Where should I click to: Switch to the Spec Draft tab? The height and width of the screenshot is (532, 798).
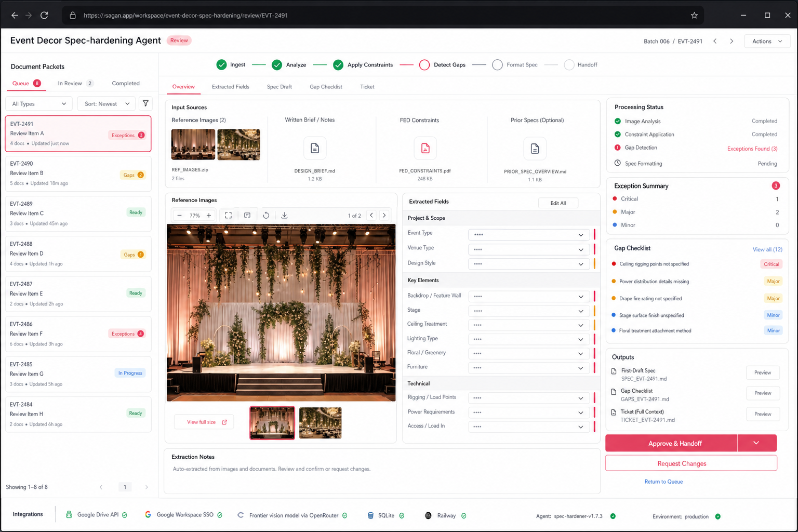[280, 87]
